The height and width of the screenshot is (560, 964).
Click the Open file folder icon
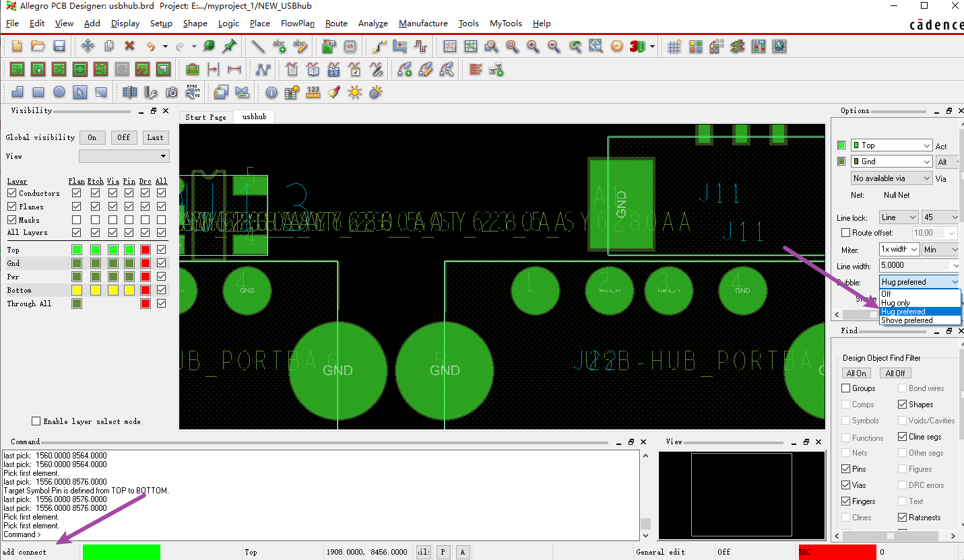[38, 46]
